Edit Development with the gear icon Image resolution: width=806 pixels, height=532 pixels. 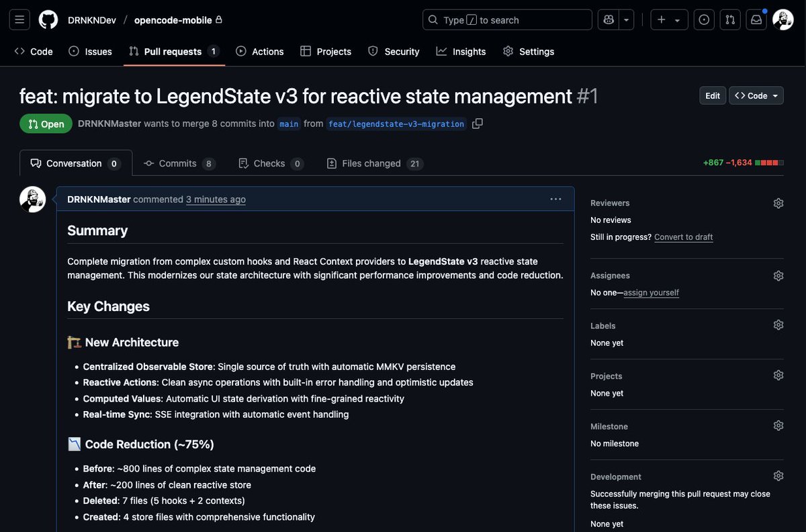pyautogui.click(x=778, y=476)
